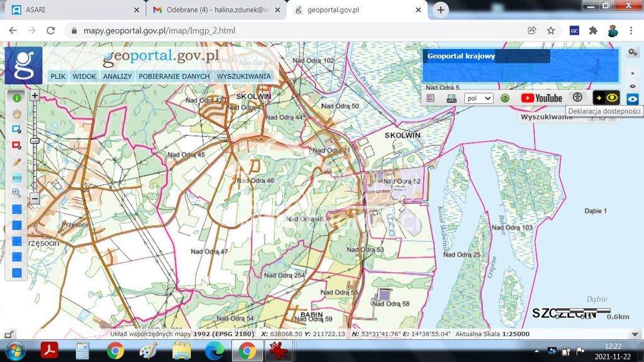Open the PLIK menu
This screenshot has width=644, height=362.
(x=58, y=76)
